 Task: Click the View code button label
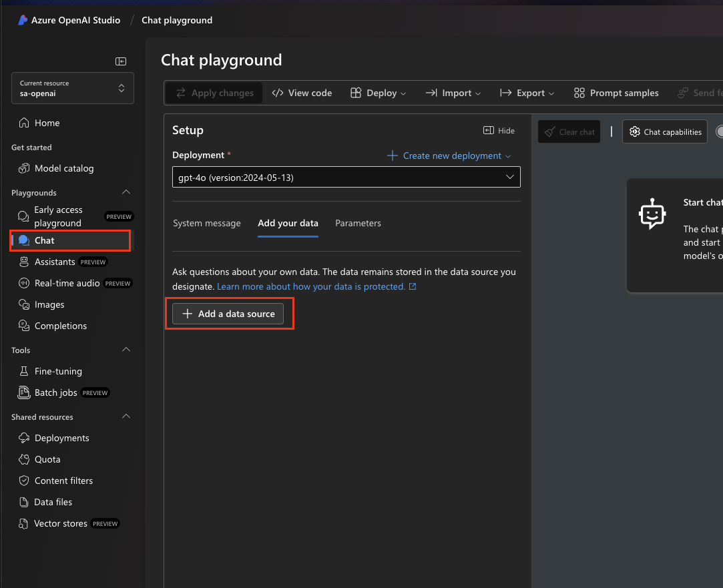pyautogui.click(x=310, y=93)
